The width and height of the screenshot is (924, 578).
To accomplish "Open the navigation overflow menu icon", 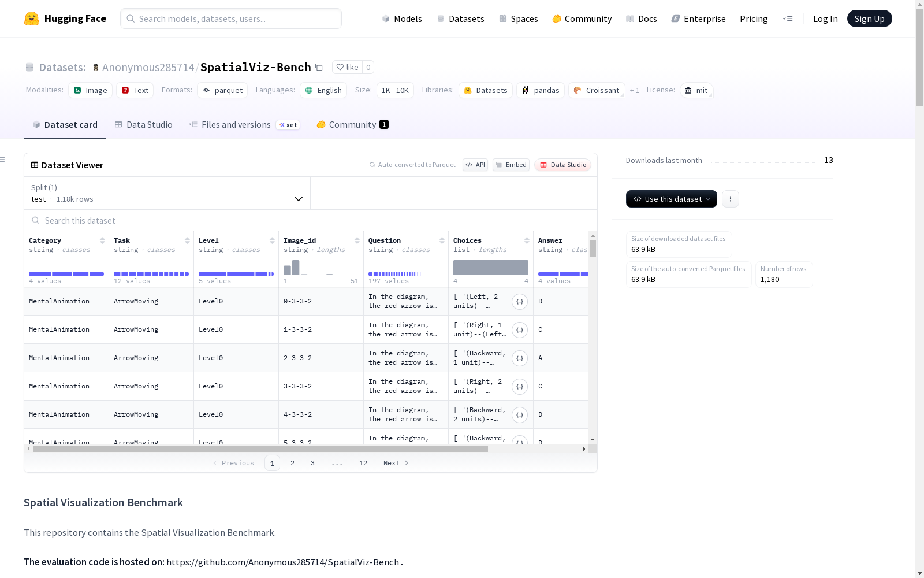I will (787, 18).
